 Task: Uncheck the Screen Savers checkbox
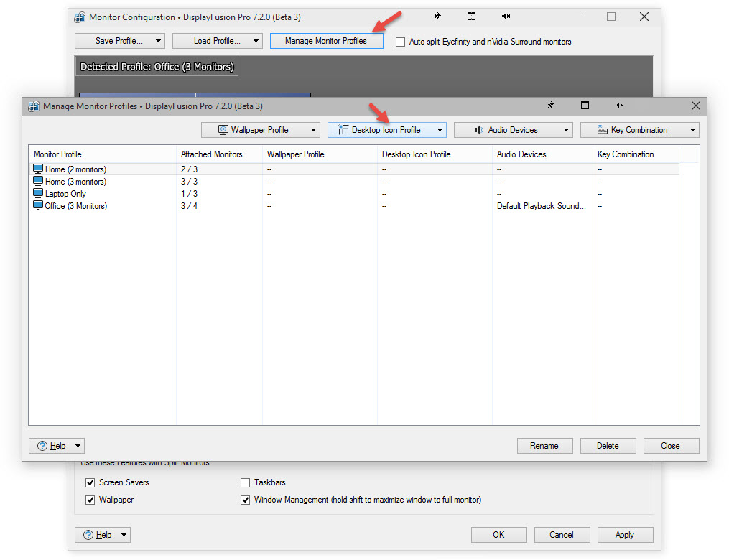[90, 482]
